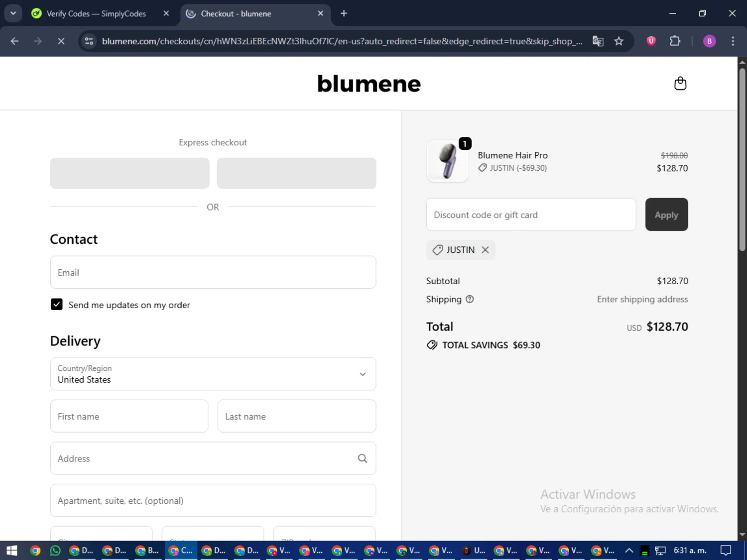
Task: Click the Discount code or gift card field
Action: 531,215
